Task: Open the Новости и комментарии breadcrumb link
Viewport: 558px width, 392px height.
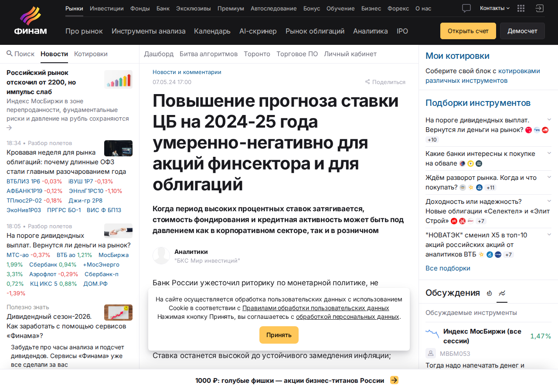Action: click(187, 72)
